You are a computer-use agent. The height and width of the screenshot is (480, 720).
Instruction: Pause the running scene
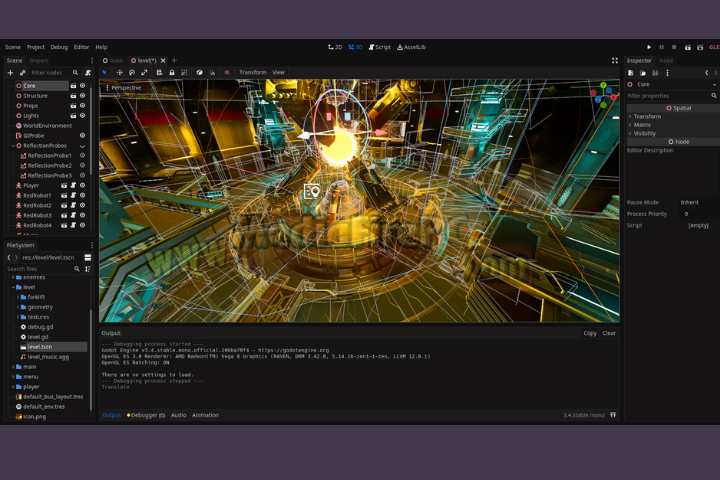click(x=662, y=47)
